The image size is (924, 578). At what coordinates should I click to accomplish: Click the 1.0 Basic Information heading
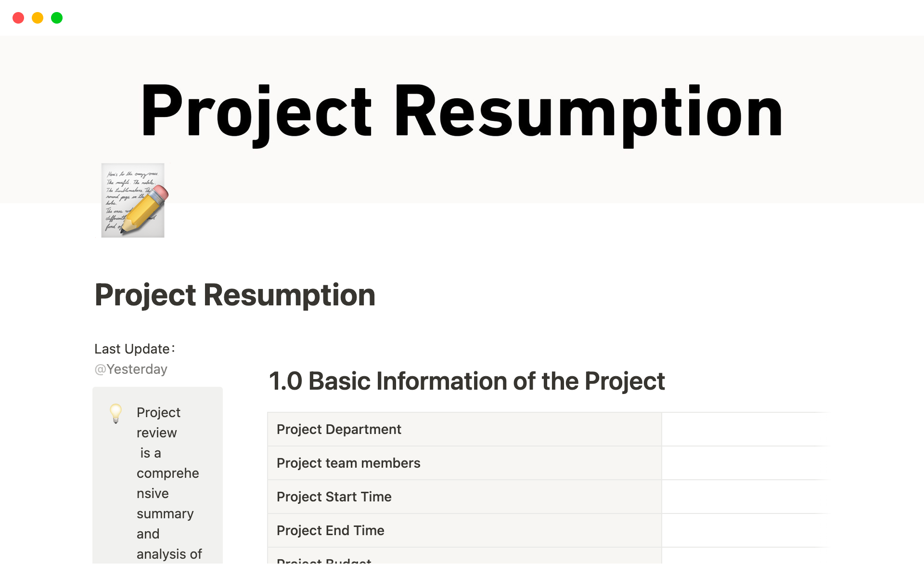pos(466,381)
